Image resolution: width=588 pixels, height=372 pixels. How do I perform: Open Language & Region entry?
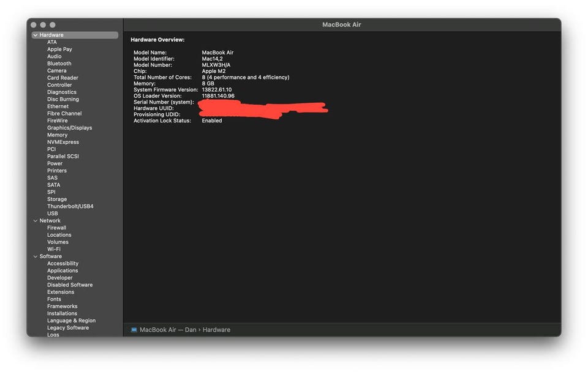click(71, 321)
